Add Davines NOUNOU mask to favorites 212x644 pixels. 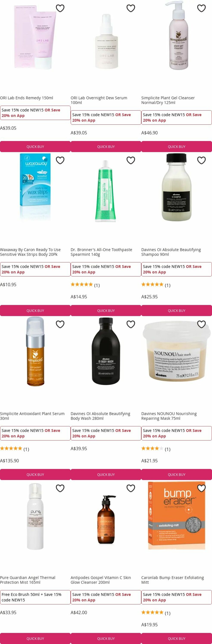(x=201, y=324)
